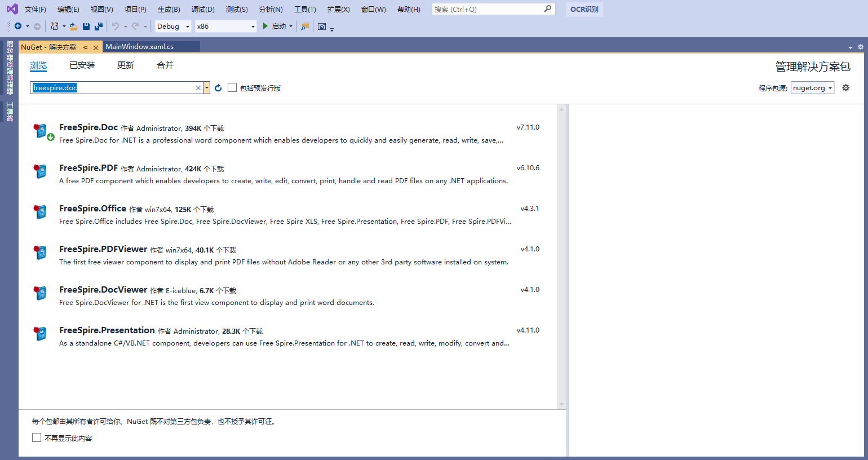868x460 pixels.
Task: Open the document tab list dropdown
Action: [851, 47]
